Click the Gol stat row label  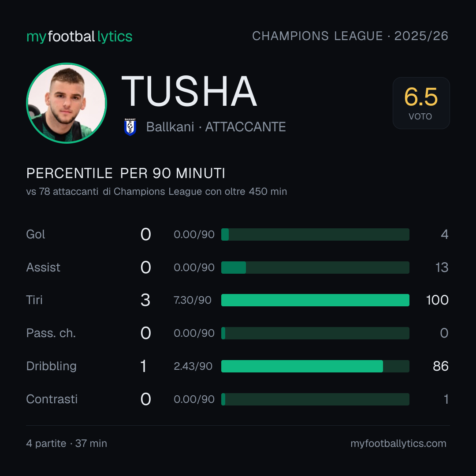click(36, 234)
